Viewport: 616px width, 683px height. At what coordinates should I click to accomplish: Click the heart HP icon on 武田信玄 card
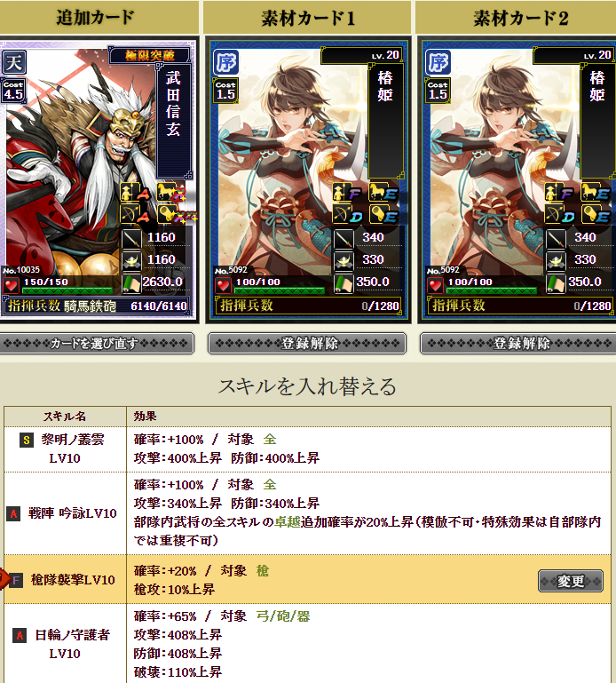11,286
